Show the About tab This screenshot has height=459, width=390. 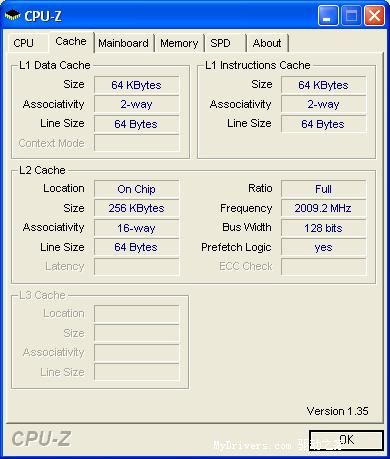tap(267, 43)
